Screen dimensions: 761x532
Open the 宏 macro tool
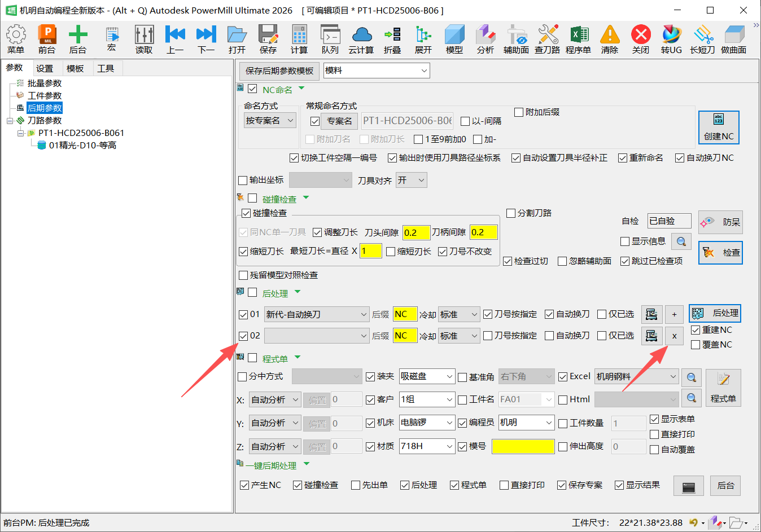point(111,39)
